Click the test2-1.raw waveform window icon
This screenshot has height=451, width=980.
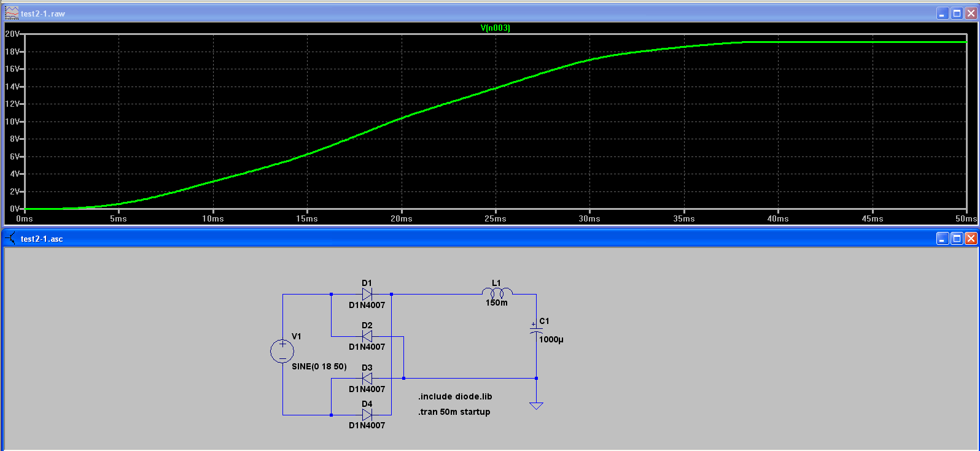tap(12, 13)
